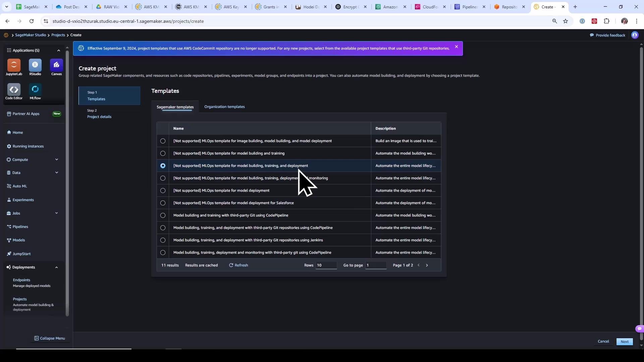This screenshot has height=362, width=644.
Task: Click the Go to page field
Action: 376,265
